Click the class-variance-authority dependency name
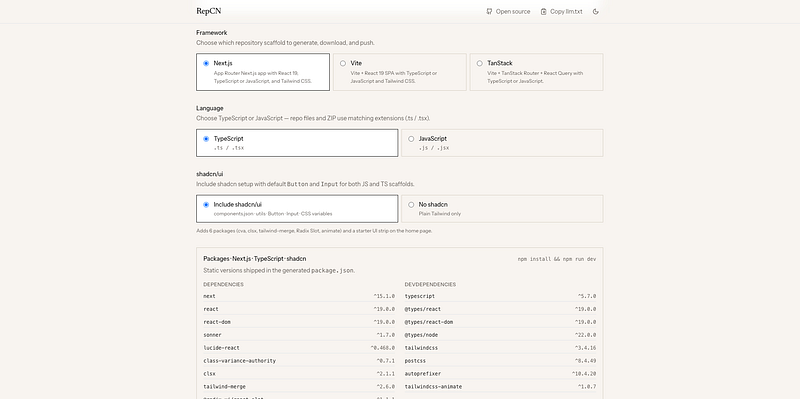The width and height of the screenshot is (800, 399). [239, 361]
